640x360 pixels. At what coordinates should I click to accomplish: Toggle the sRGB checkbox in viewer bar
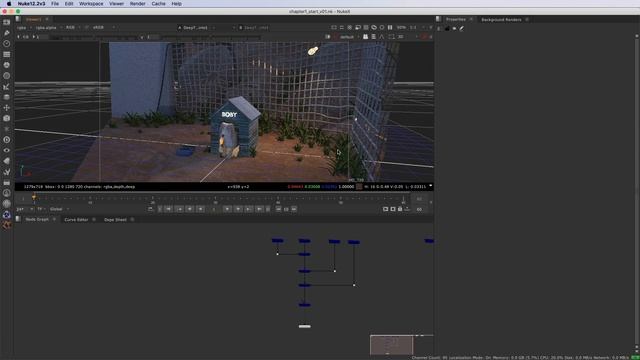click(87, 27)
